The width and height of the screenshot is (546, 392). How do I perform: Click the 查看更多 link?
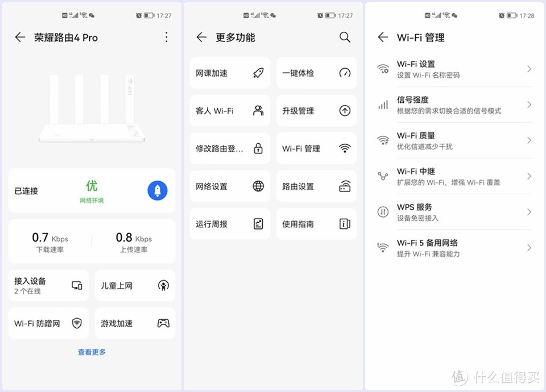(x=91, y=352)
